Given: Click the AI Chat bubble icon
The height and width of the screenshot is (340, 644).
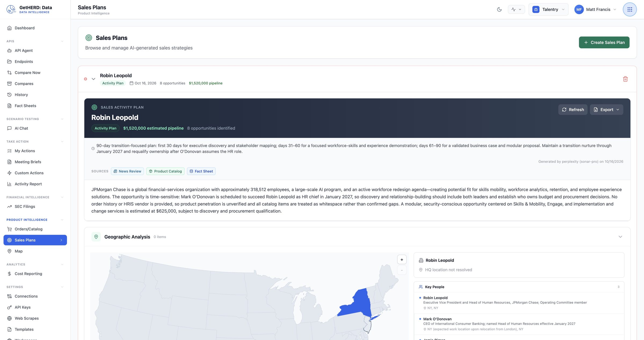Looking at the screenshot, I should pos(9,128).
